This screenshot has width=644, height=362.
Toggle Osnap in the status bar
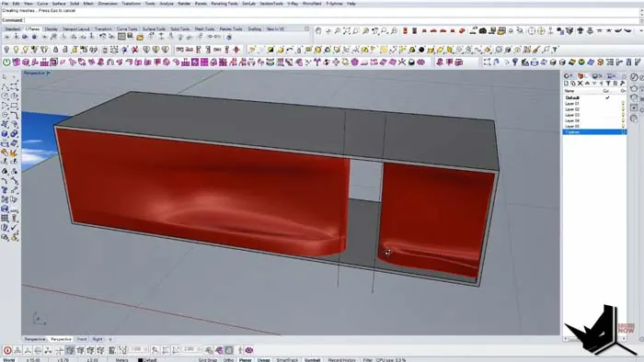click(264, 360)
